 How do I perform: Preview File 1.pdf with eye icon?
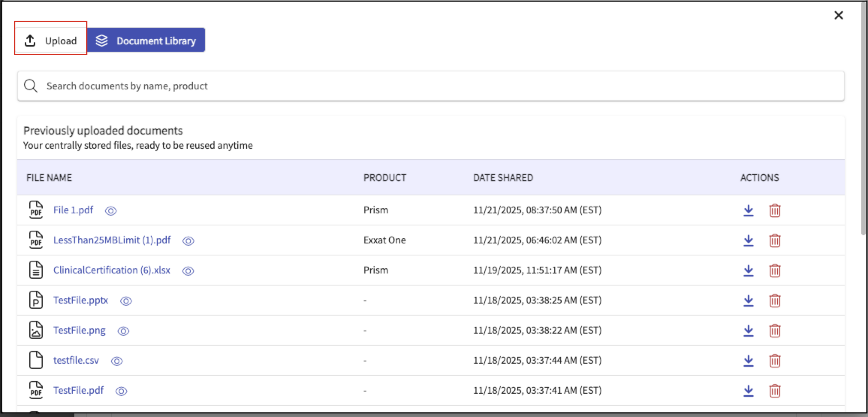pyautogui.click(x=111, y=211)
